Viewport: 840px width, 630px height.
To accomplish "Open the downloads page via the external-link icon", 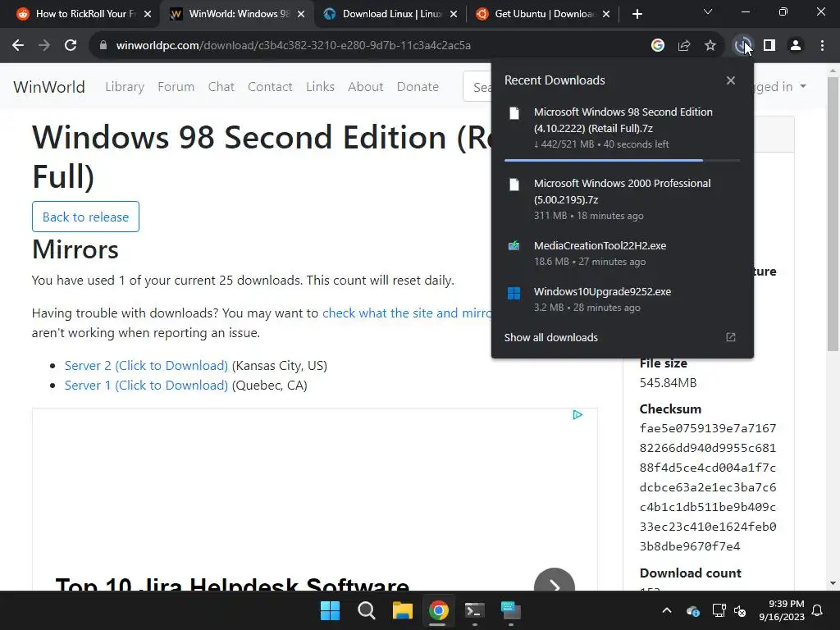I will coord(731,337).
